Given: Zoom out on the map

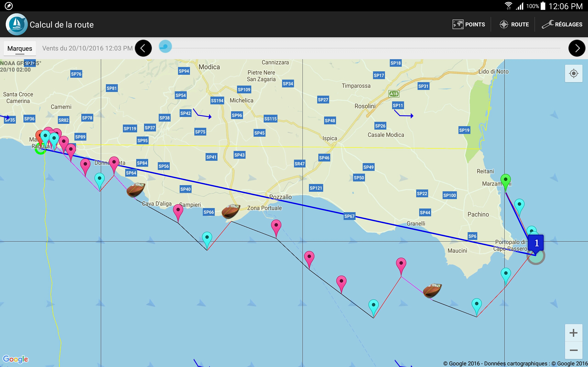Looking at the screenshot, I should tap(574, 350).
